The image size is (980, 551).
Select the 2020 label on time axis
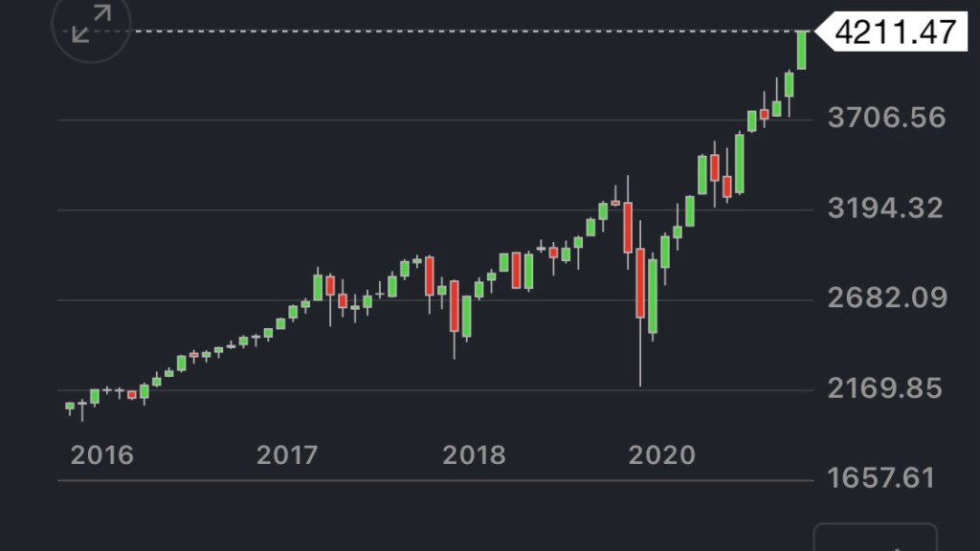(x=661, y=455)
